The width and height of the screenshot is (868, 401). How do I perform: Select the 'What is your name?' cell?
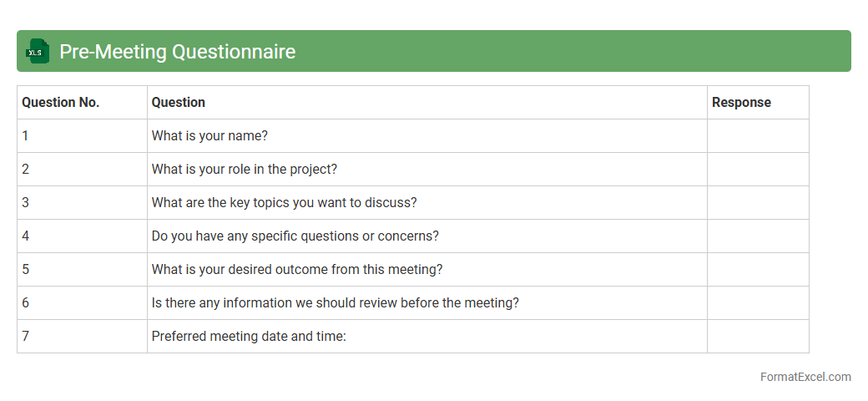point(209,136)
